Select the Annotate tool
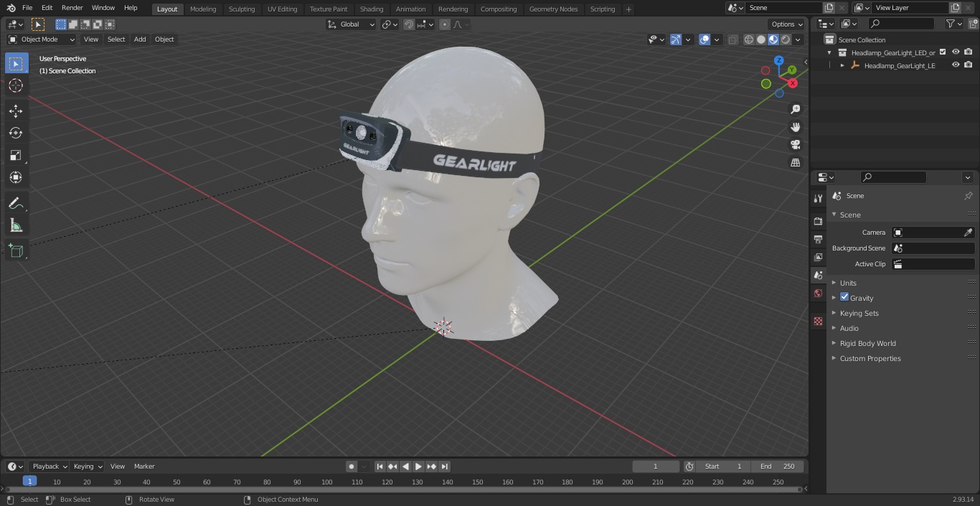Screen dimensions: 980x506 pyautogui.click(x=16, y=203)
